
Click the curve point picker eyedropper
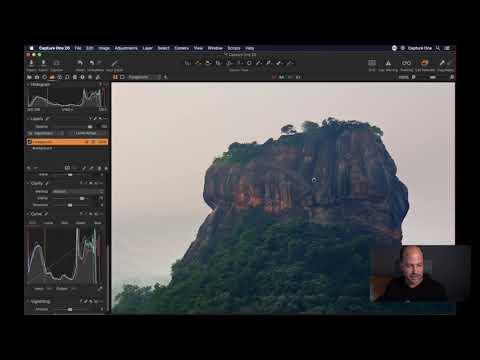[100, 289]
